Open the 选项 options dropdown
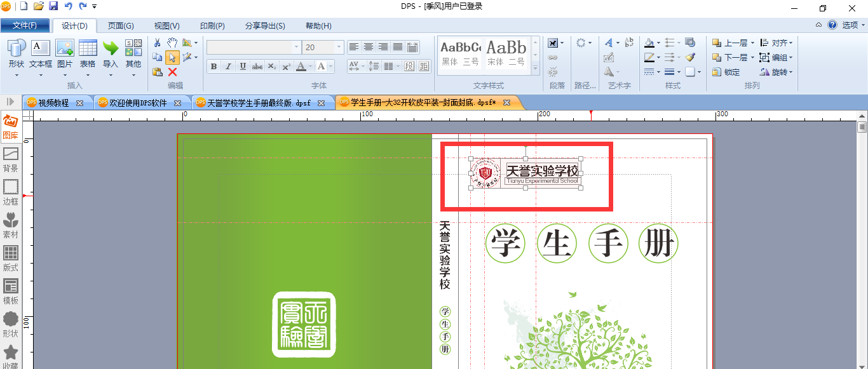This screenshot has height=369, width=868. (x=853, y=25)
